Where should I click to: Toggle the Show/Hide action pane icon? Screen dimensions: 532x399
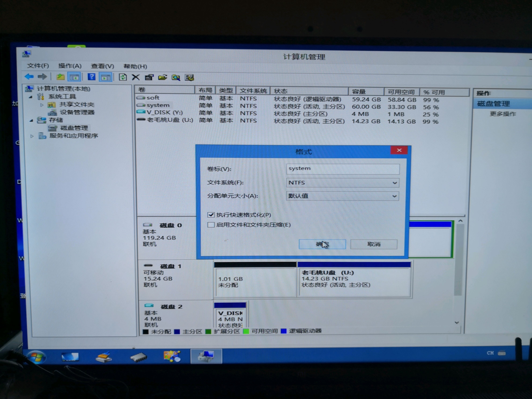click(106, 77)
